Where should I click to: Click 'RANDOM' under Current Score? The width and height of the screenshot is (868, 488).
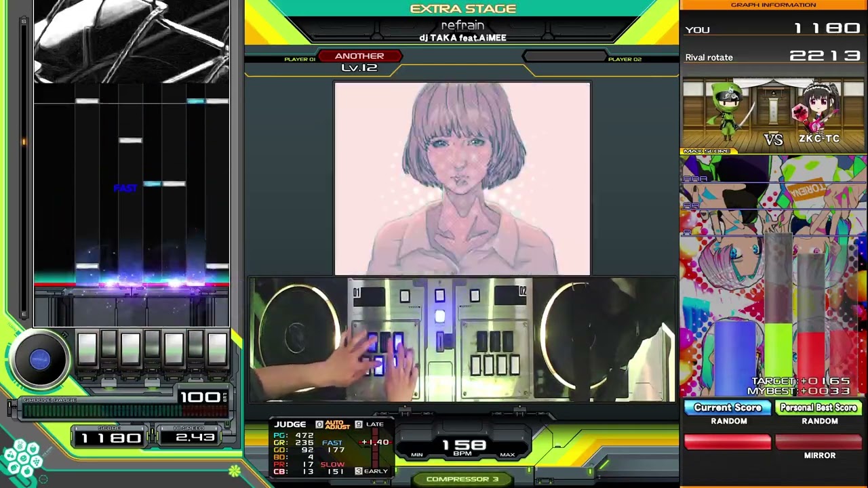tap(729, 422)
